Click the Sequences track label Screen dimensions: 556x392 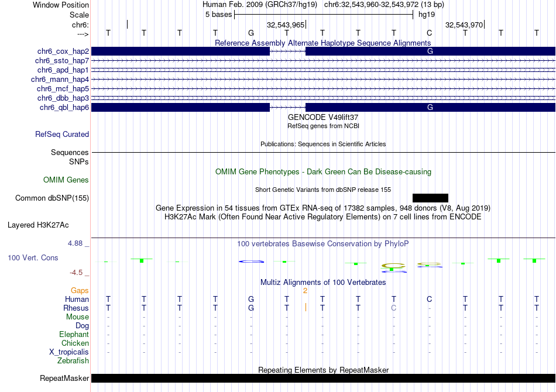tap(70, 152)
